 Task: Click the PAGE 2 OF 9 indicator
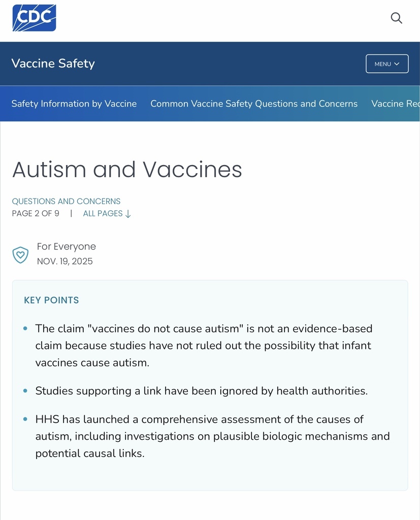pyautogui.click(x=36, y=214)
